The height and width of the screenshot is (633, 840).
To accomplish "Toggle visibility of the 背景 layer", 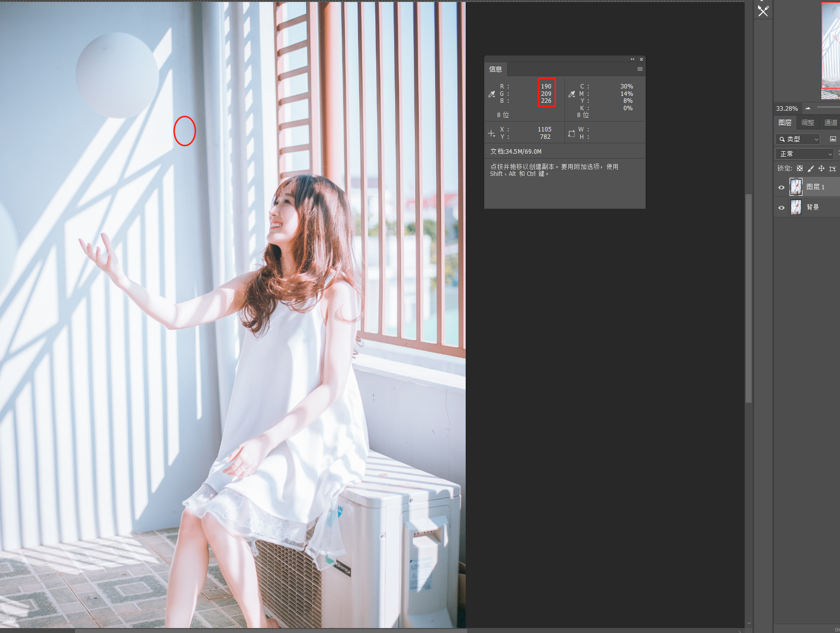I will point(781,208).
